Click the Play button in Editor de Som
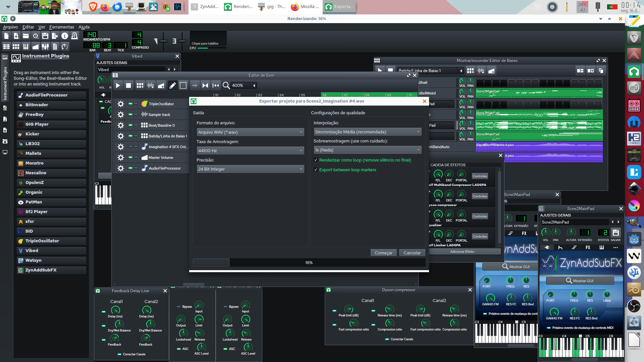644x362 pixels. click(118, 85)
